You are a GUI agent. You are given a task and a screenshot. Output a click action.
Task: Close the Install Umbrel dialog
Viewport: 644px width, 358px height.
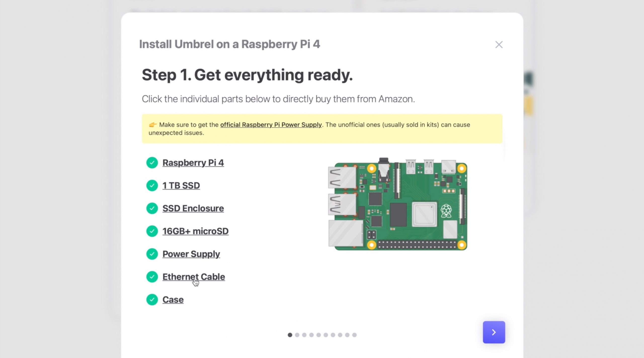[x=499, y=45]
